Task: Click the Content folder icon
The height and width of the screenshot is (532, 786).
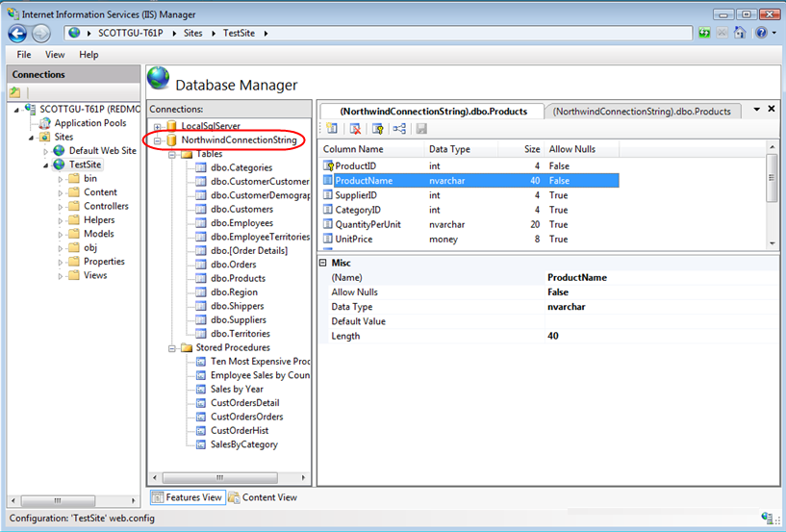Action: [x=74, y=192]
